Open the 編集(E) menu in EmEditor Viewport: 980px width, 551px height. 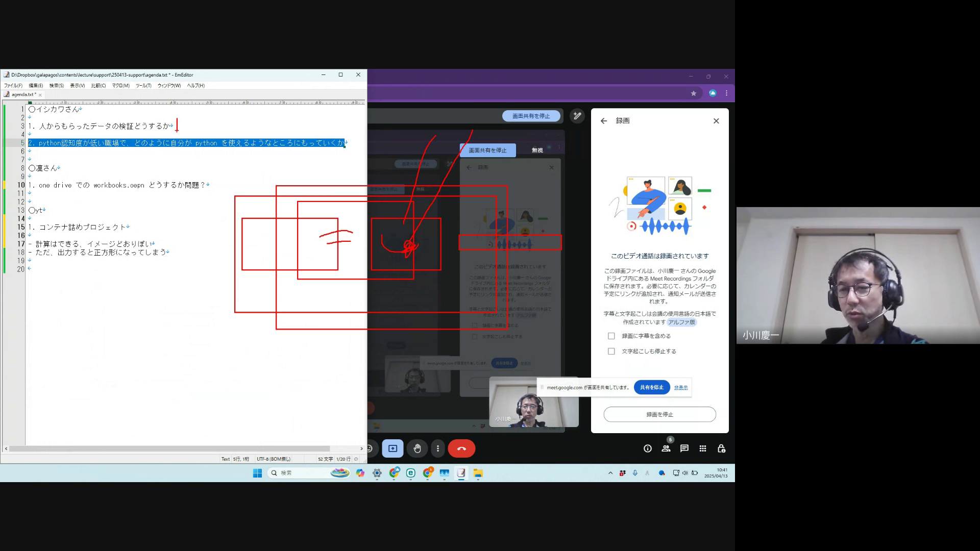point(36,86)
